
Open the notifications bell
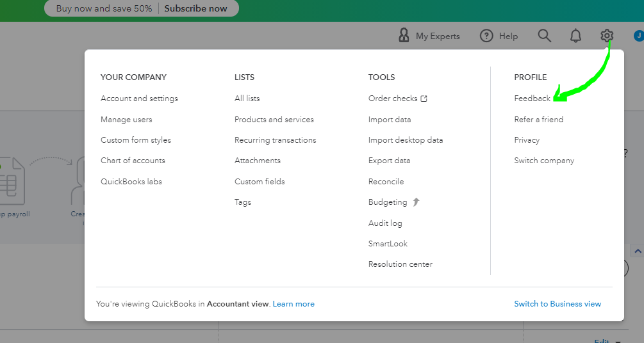click(575, 36)
